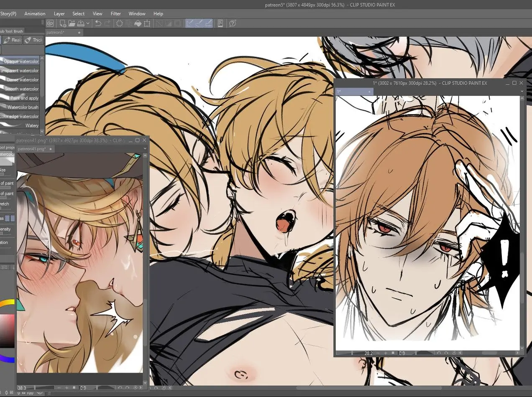Open CLIP STUDIO launcher icon

pyautogui.click(x=50, y=23)
